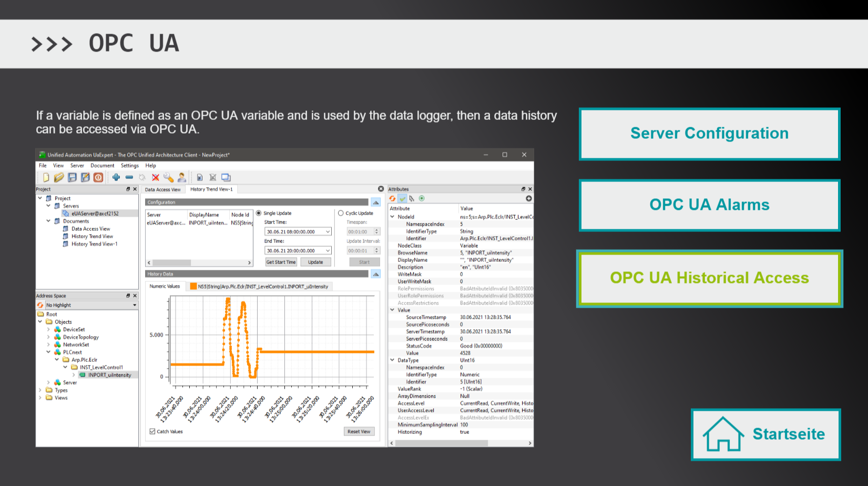Toggle the Catch Values checkbox
The height and width of the screenshot is (486, 868).
point(152,431)
